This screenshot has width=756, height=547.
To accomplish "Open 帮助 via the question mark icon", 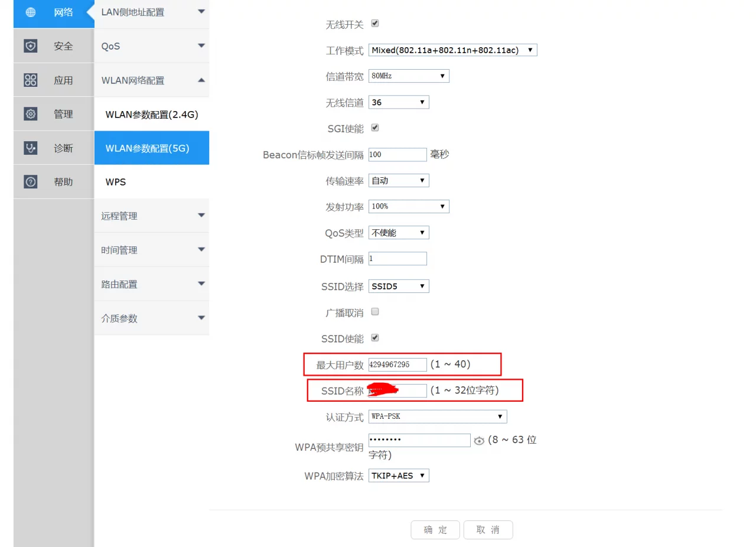I will click(30, 181).
